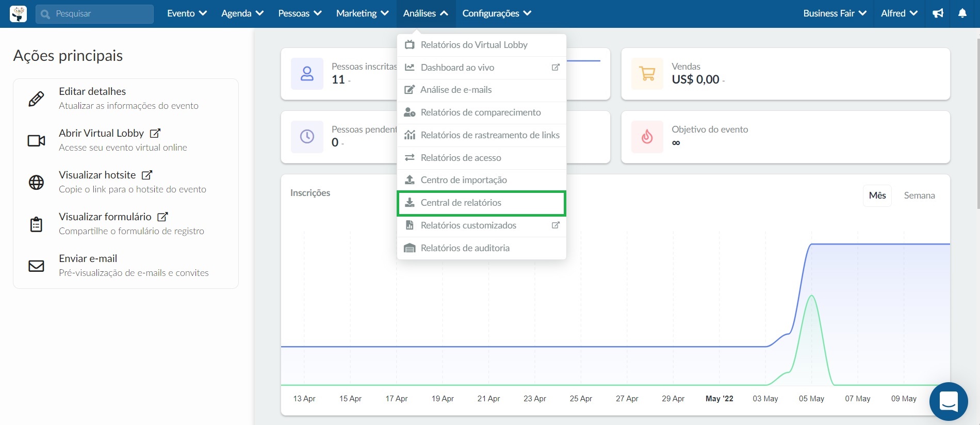Open the notifications bell icon

pos(962,13)
